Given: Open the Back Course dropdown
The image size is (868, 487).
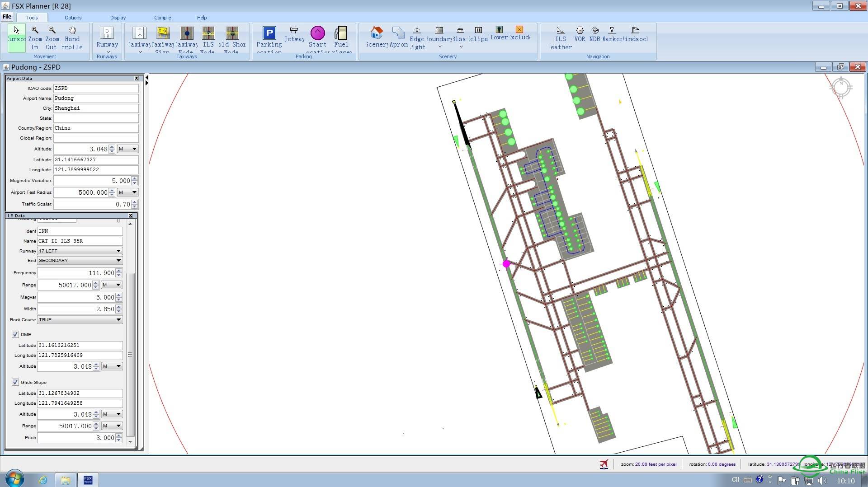Looking at the screenshot, I should coord(80,319).
